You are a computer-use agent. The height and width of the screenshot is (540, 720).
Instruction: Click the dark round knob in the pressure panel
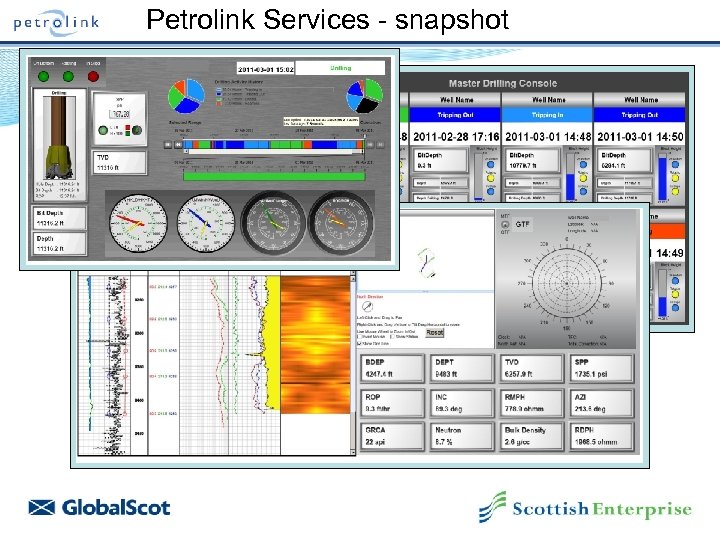click(137, 130)
